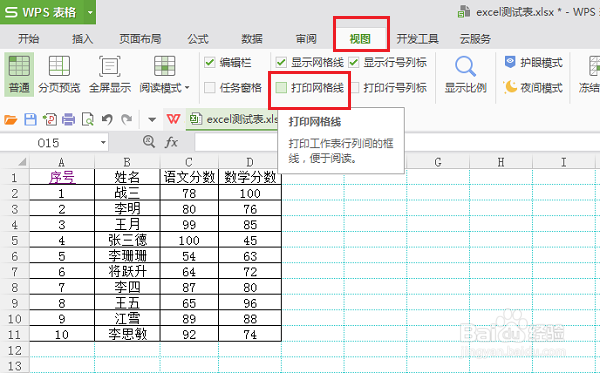The height and width of the screenshot is (373, 600).
Task: Open file with the folder icon
Action: coord(11,120)
